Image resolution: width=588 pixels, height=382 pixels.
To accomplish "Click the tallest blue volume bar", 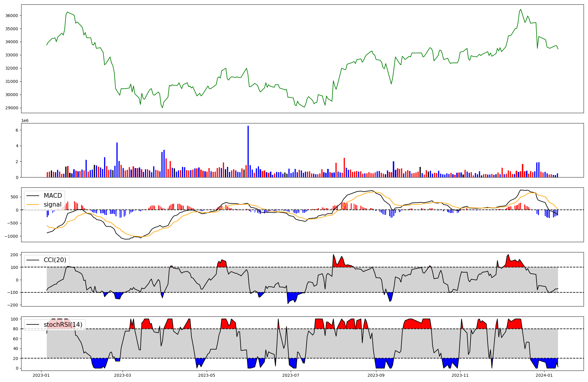I will [x=248, y=152].
